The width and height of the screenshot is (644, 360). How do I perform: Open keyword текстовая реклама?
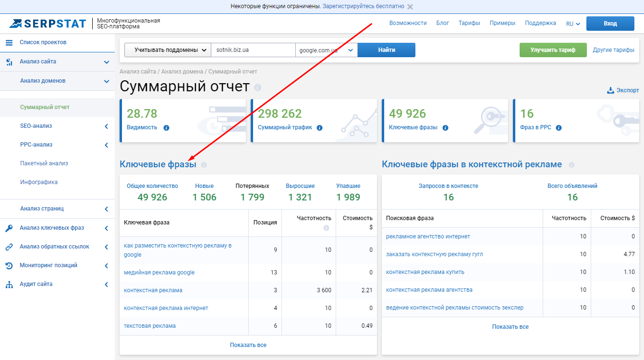[x=150, y=326]
